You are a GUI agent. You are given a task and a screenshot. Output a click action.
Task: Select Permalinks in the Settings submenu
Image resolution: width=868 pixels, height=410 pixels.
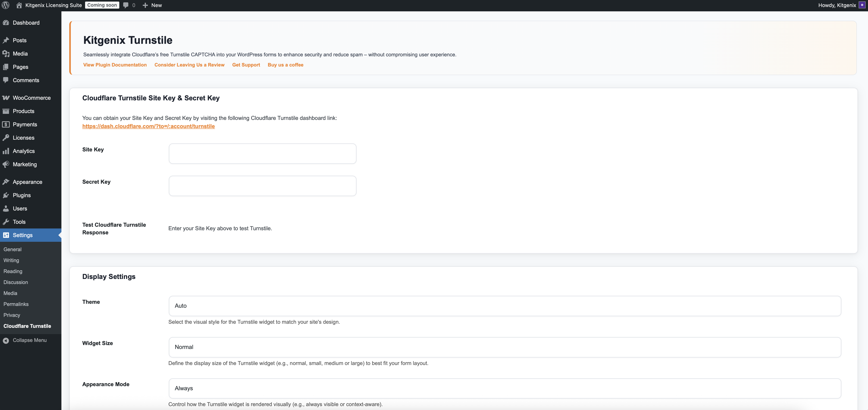[x=16, y=304]
